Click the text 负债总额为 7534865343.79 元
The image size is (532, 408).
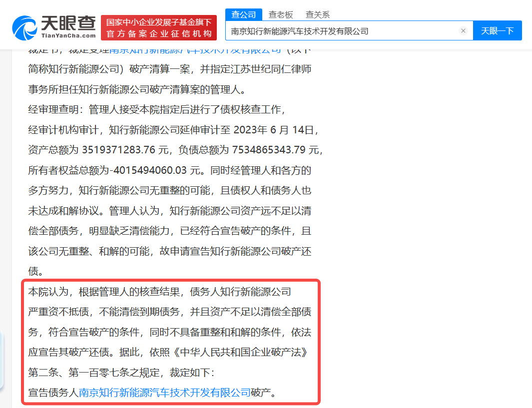(249, 150)
